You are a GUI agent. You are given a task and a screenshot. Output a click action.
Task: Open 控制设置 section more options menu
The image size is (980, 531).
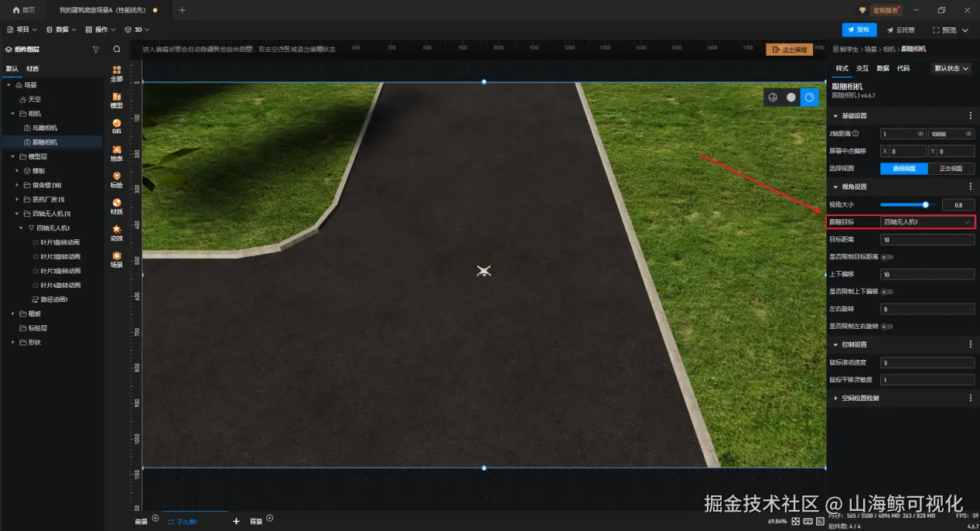(971, 344)
